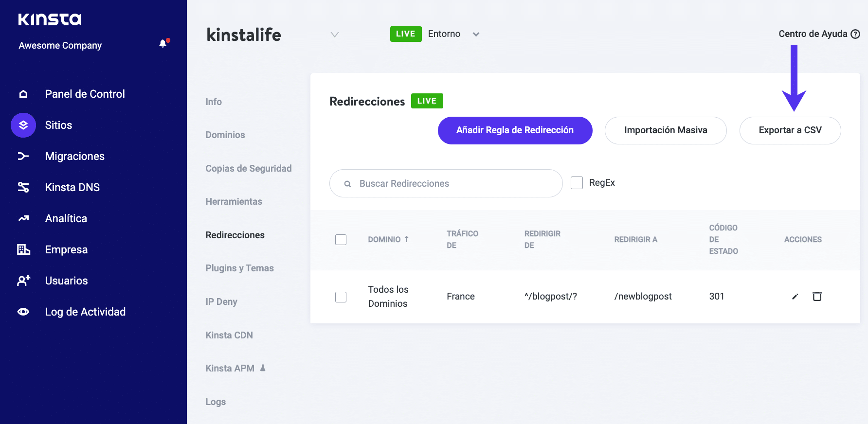The image size is (868, 424).
Task: Open Centro de Ayuda help link
Action: 819,34
